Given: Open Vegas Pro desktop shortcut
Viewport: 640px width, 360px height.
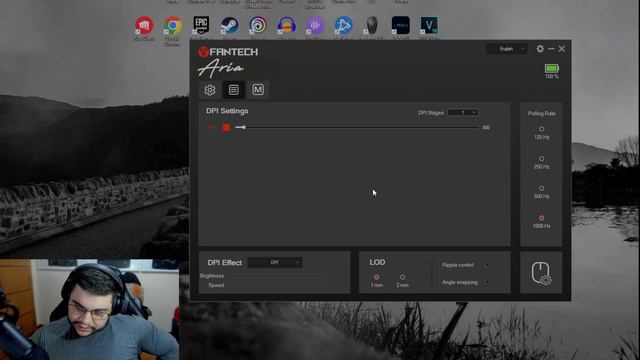Looking at the screenshot, I should pyautogui.click(x=429, y=25).
